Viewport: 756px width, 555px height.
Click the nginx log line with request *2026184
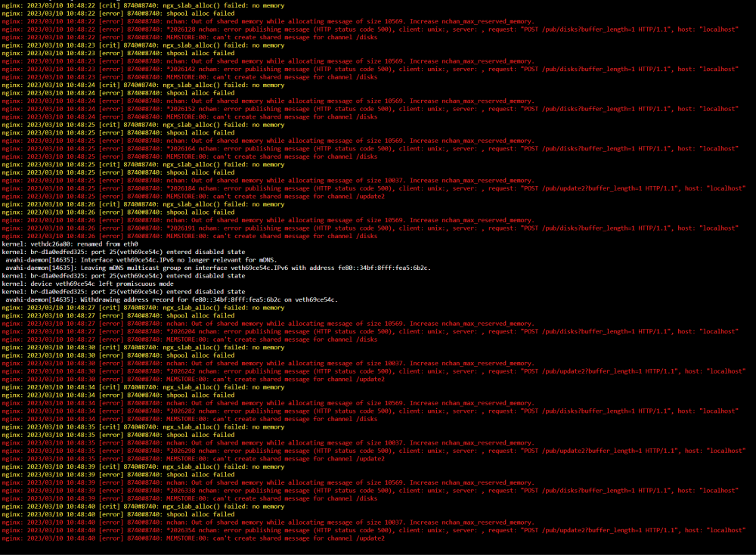coord(373,188)
